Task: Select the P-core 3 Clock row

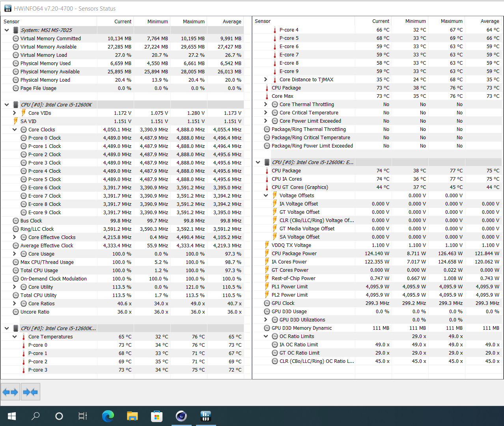Action: [122, 163]
